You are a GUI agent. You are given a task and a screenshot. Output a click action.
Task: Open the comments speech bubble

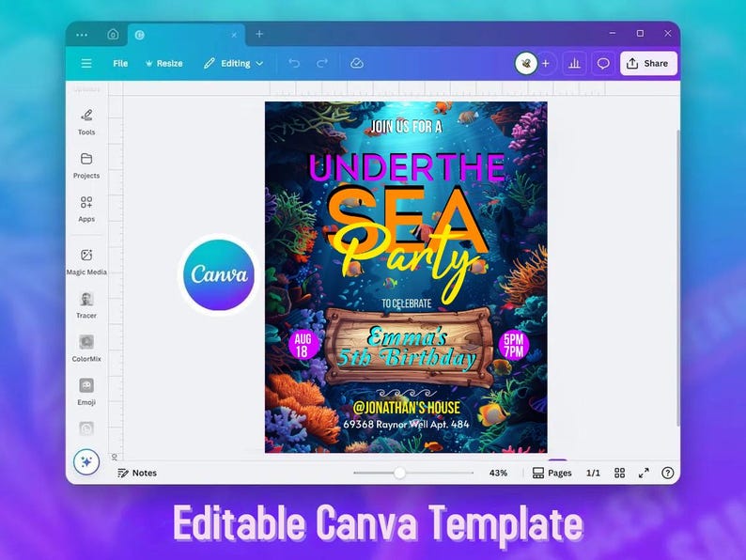(x=603, y=63)
